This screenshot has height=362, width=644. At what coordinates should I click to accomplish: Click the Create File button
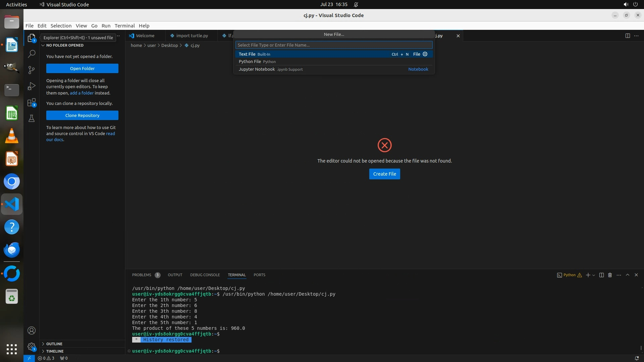384,174
